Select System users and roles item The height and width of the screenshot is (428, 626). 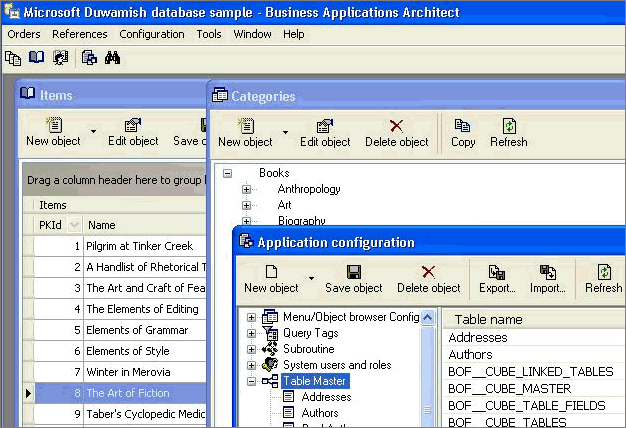point(337,365)
